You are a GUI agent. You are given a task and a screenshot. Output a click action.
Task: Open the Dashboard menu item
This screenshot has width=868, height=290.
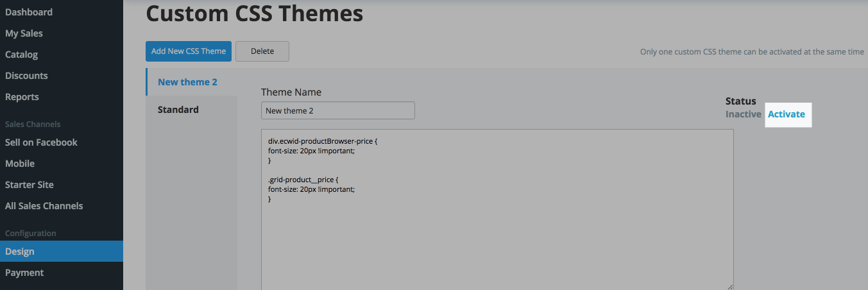click(29, 12)
